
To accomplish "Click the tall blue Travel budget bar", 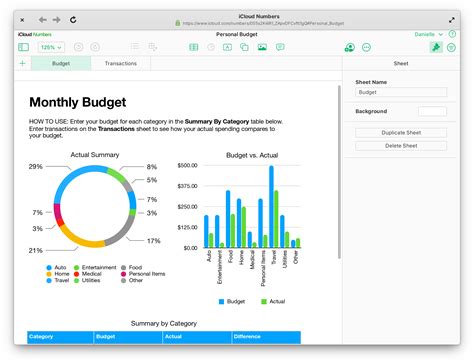I will point(271,207).
